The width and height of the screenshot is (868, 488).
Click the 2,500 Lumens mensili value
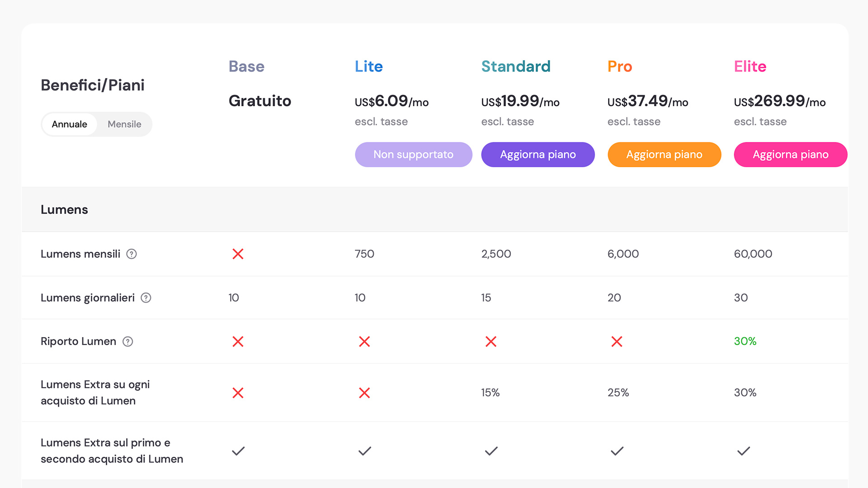(x=496, y=254)
